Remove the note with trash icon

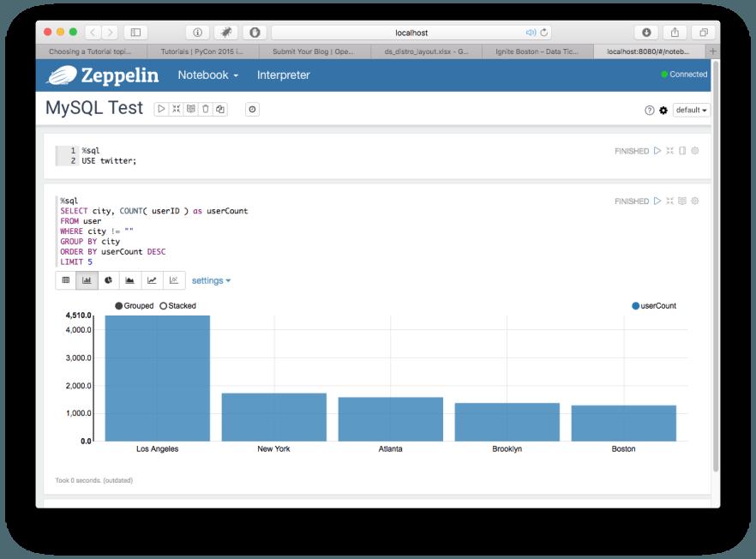(x=206, y=109)
